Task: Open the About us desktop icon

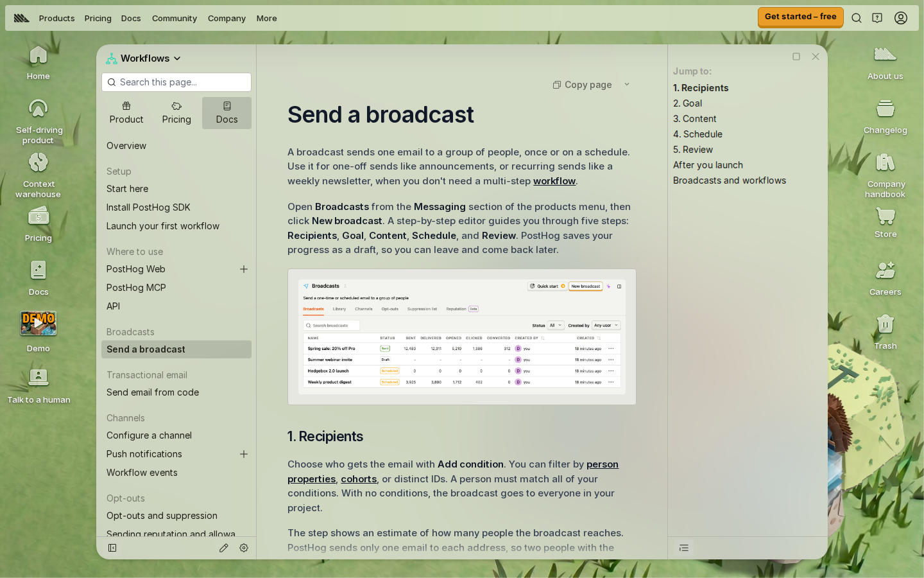Action: tap(886, 63)
